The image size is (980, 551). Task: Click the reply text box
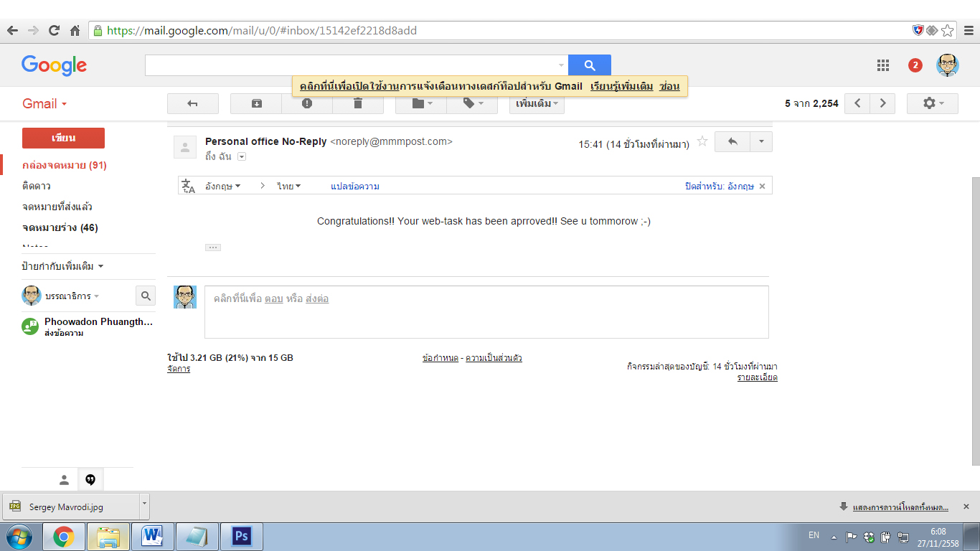point(486,312)
